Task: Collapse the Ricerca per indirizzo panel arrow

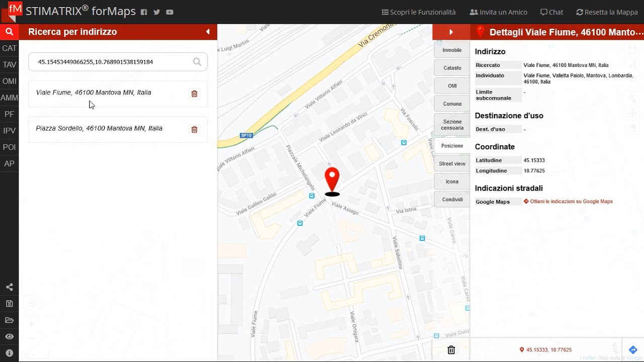Action: (208, 32)
